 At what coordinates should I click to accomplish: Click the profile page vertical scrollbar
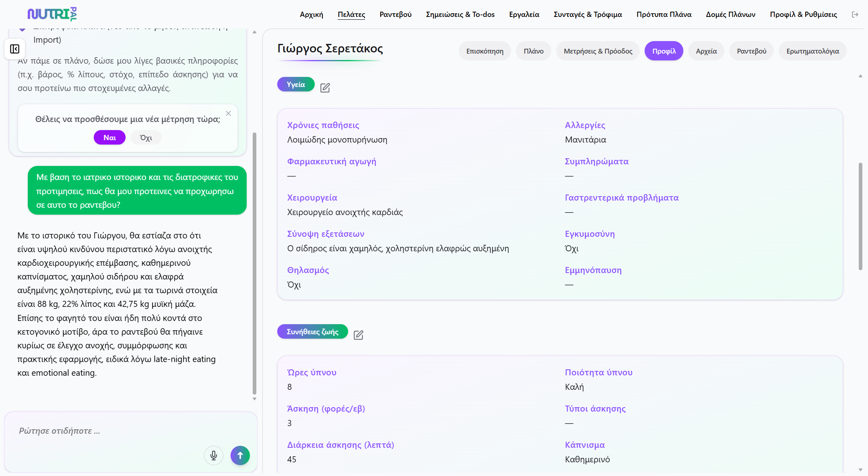pyautogui.click(x=860, y=216)
